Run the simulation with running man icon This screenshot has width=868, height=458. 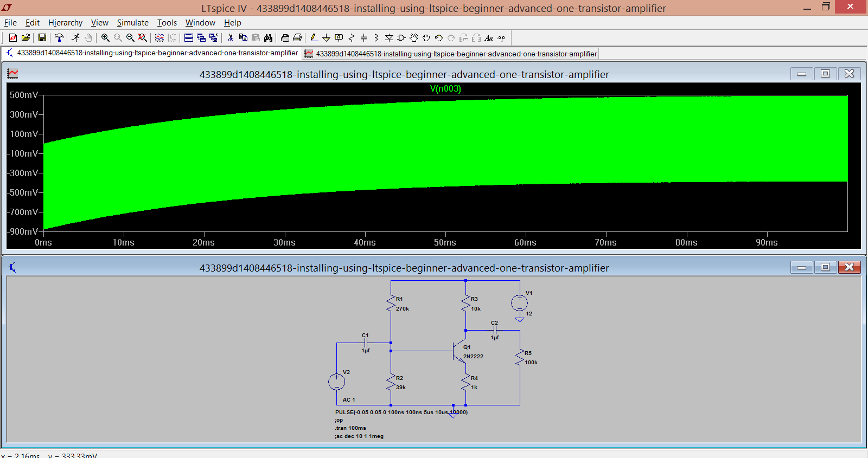point(76,38)
